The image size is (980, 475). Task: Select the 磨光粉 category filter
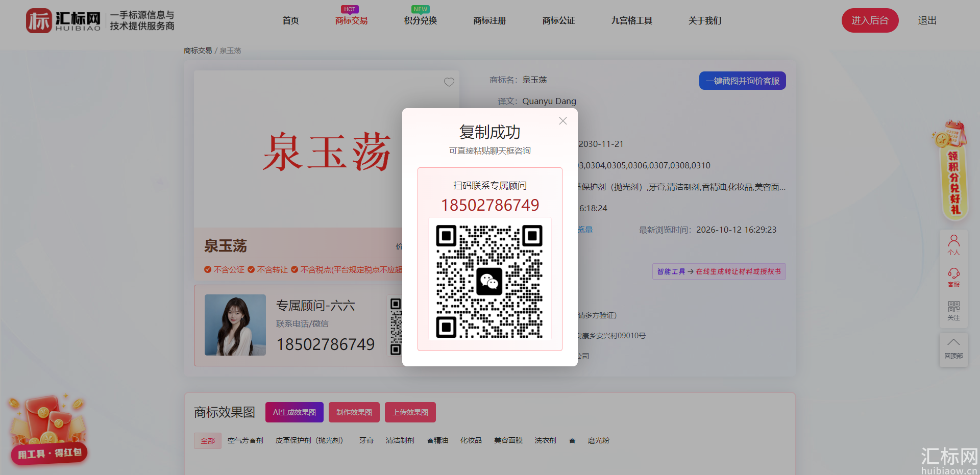[x=599, y=440]
